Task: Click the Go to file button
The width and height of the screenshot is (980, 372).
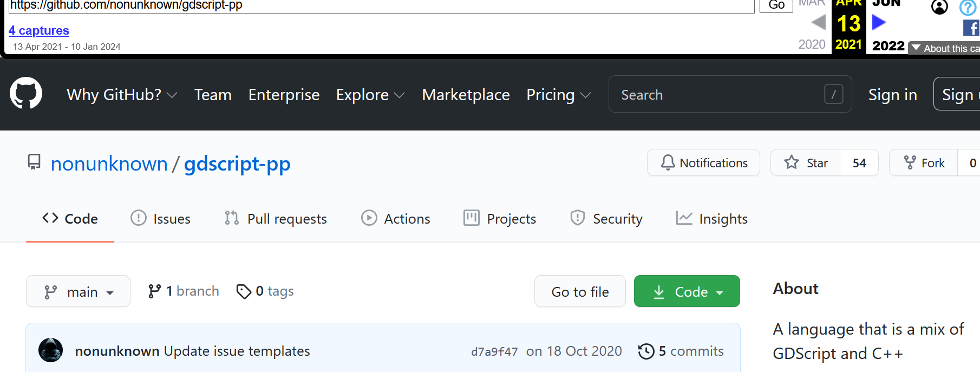Action: tap(580, 292)
